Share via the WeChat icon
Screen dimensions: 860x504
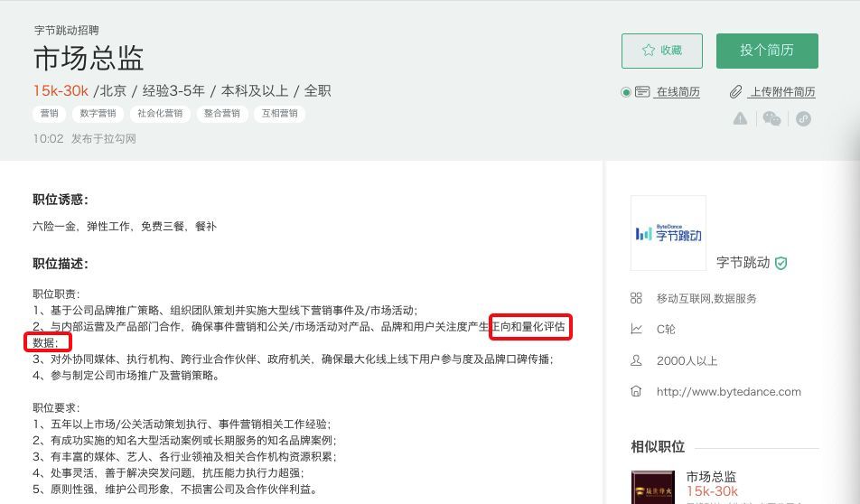[x=771, y=118]
